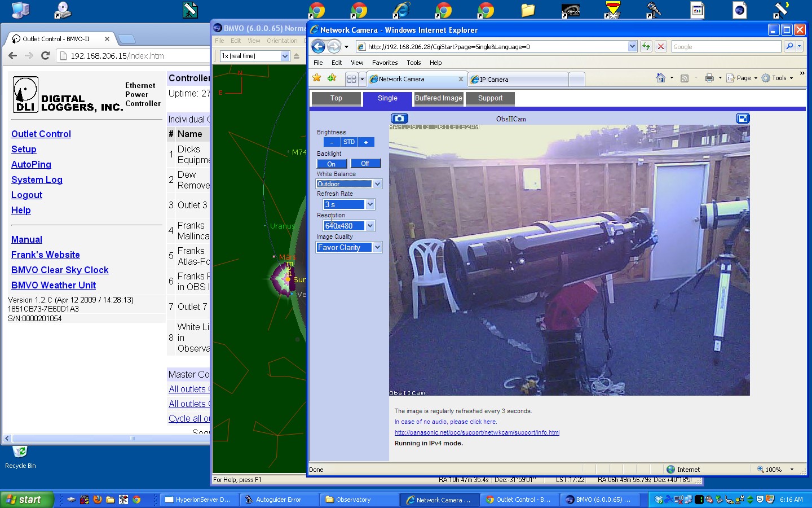
Task: Click the Chrome back arrow in Outlet Control
Action: [13, 55]
